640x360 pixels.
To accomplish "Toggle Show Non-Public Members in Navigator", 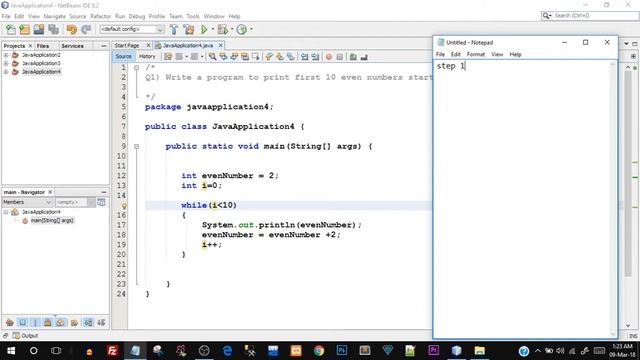I will 48,322.
